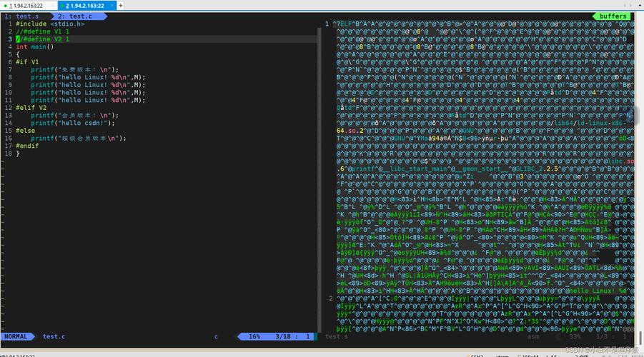This screenshot has height=357, width=644.
Task: Click the opening brace on line 5
Action: [18, 54]
